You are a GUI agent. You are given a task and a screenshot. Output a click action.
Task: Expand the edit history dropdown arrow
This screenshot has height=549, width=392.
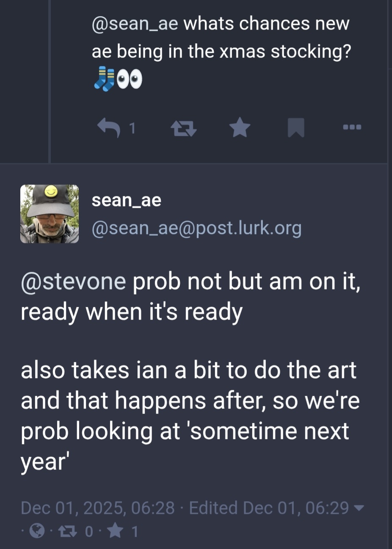359,508
